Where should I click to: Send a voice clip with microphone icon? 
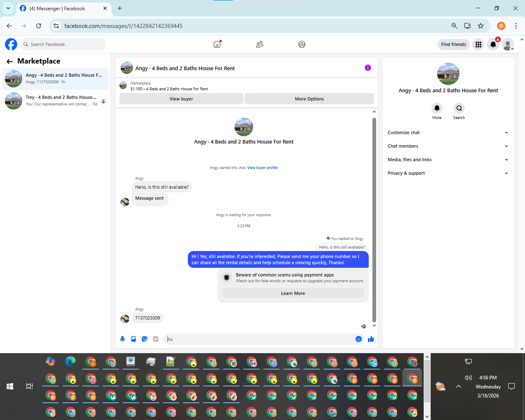122,339
